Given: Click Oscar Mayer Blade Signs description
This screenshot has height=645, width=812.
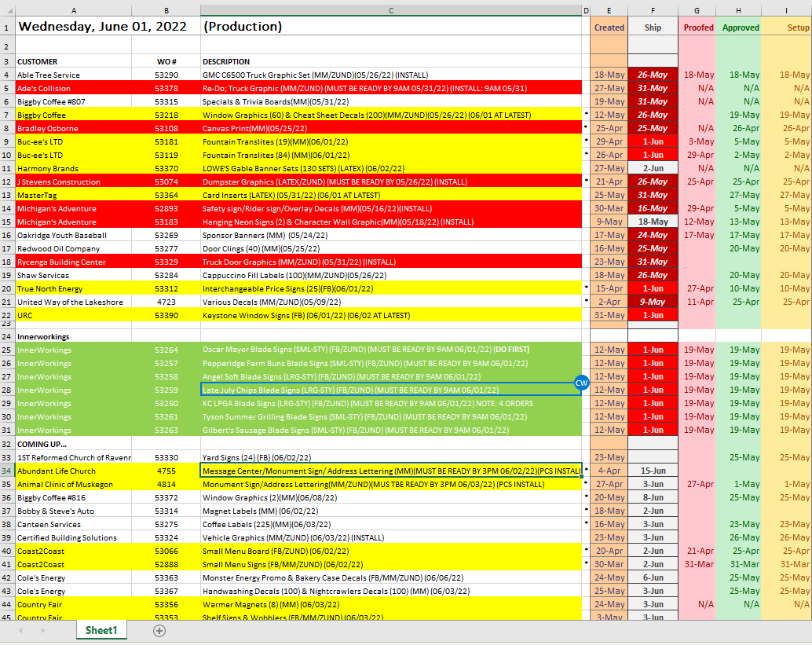Looking at the screenshot, I should click(x=391, y=350).
